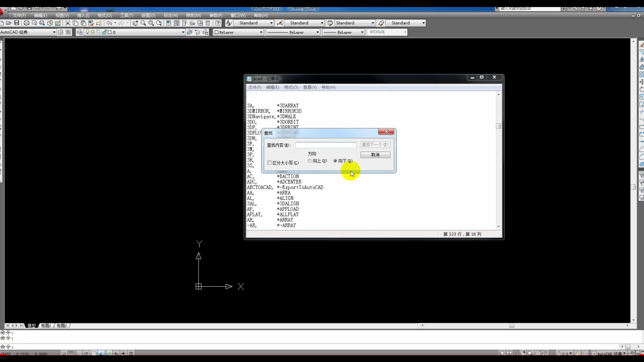Toggle layer freeze sun icon
The height and width of the screenshot is (362, 644).
tap(93, 32)
